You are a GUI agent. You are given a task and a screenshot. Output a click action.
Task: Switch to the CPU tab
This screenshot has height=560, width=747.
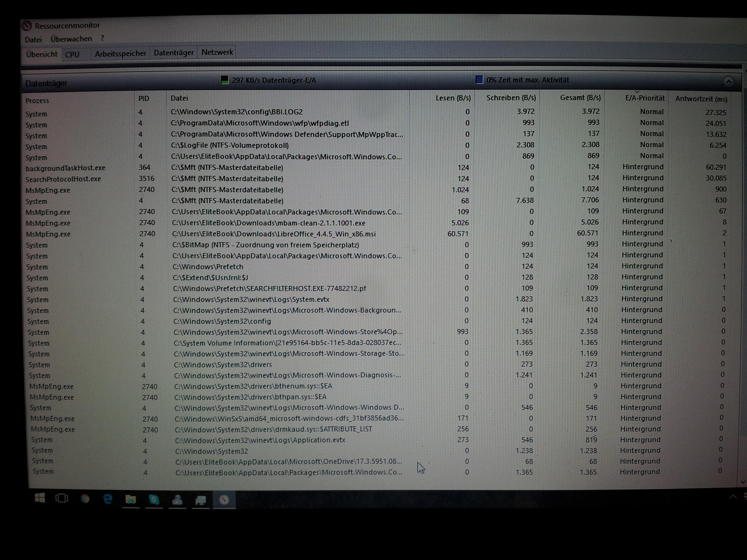(x=72, y=54)
